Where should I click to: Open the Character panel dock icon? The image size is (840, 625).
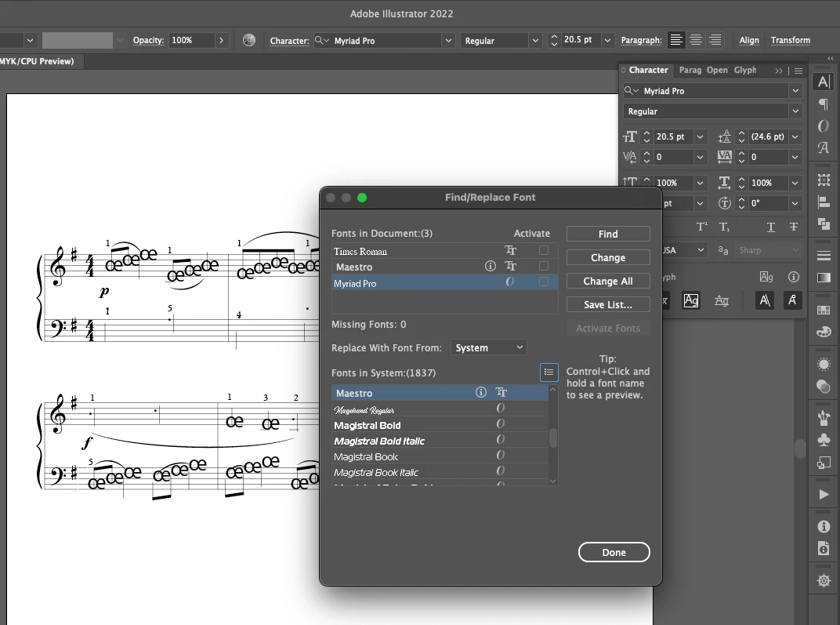click(824, 82)
